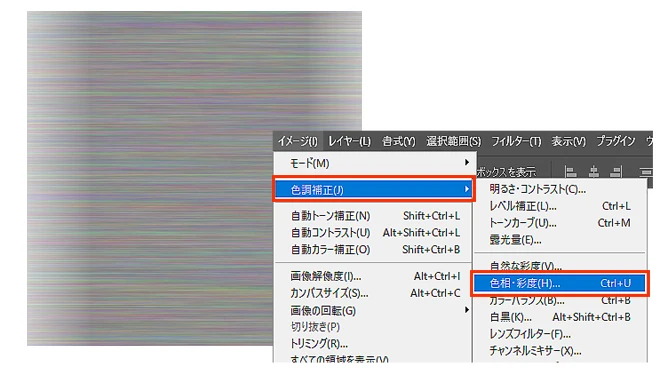Click the align horizontal centers icon
The width and height of the screenshot is (672, 384).
coord(594,172)
